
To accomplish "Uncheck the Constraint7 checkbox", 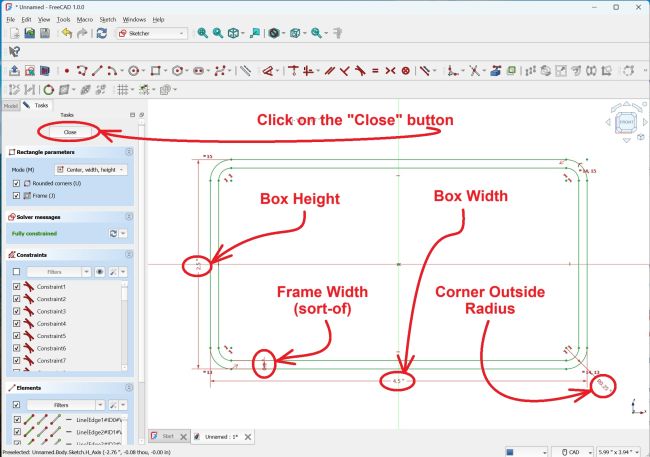I will [17, 360].
